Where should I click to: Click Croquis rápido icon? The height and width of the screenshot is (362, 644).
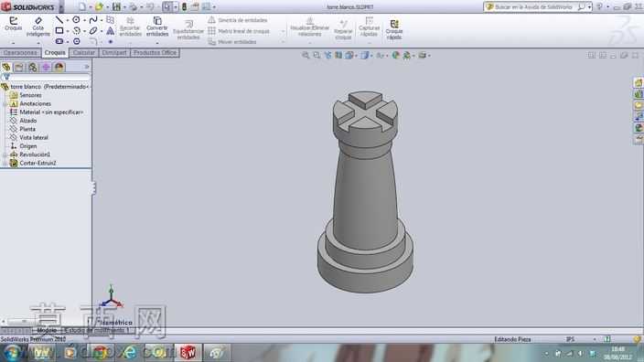[394, 29]
